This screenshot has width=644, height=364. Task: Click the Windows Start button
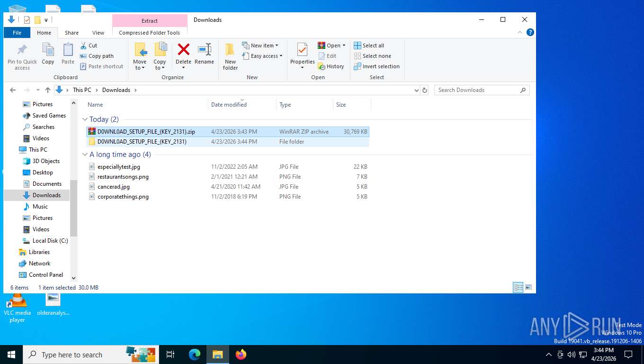point(11,354)
